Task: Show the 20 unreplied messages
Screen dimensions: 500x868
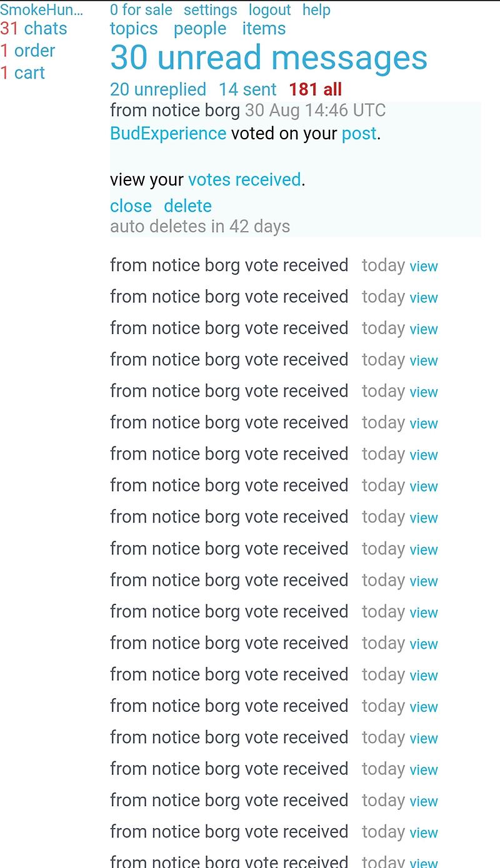Action: pyautogui.click(x=157, y=89)
